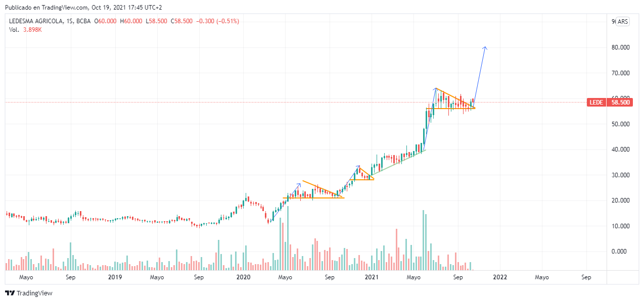
Task: Click the 70.000 price axis label
Action: (620, 73)
